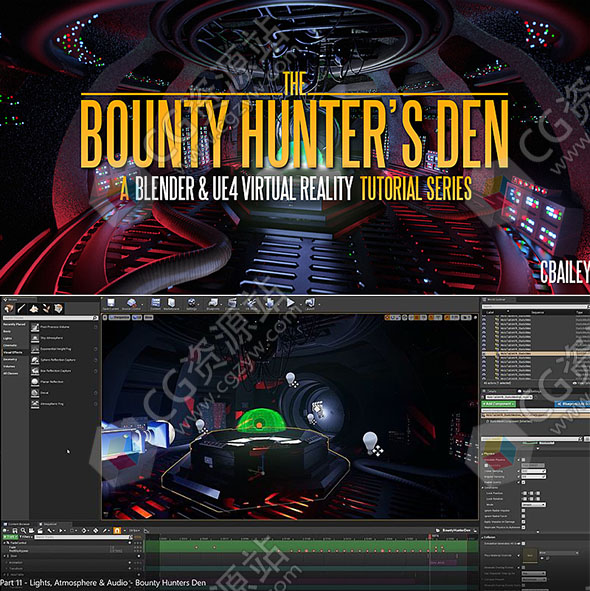The height and width of the screenshot is (591, 590).
Task: Open the Source Control toolbar icon
Action: point(131,304)
